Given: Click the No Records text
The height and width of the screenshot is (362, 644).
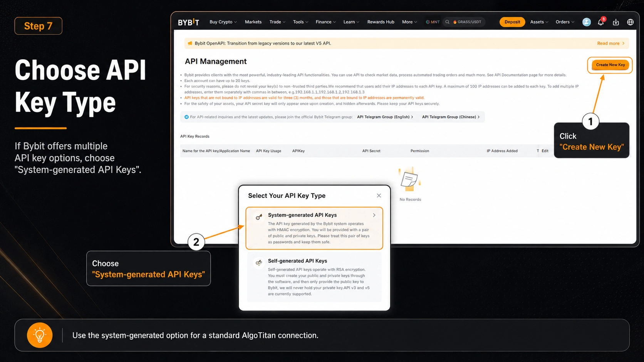Looking at the screenshot, I should 410,199.
